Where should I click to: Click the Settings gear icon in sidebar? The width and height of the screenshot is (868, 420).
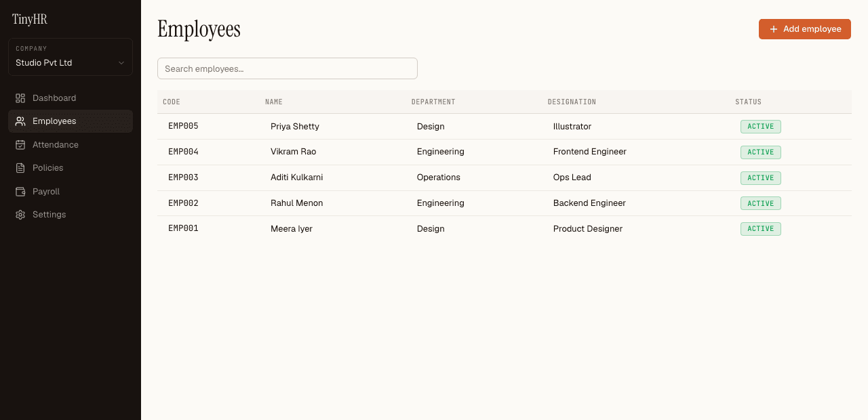point(20,215)
